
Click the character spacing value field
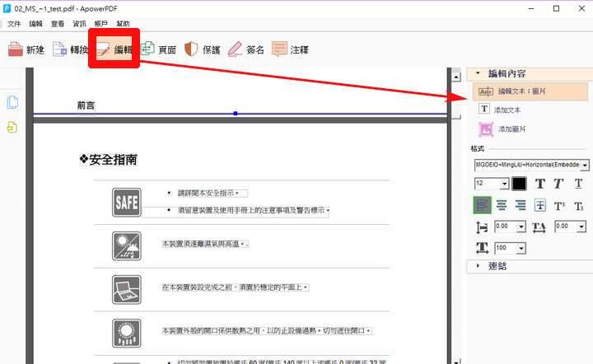[x=566, y=226]
